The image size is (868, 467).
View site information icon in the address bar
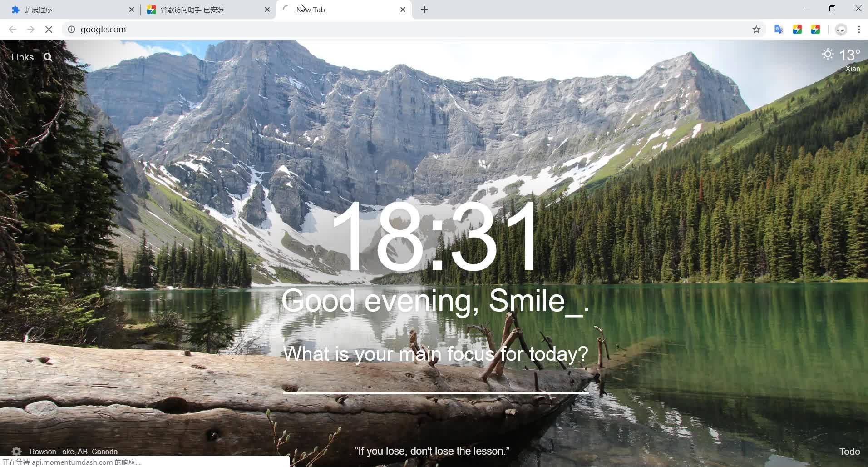[71, 30]
